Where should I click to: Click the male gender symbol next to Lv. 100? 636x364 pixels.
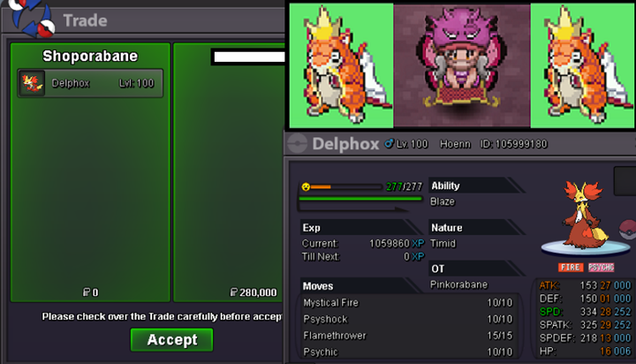389,143
